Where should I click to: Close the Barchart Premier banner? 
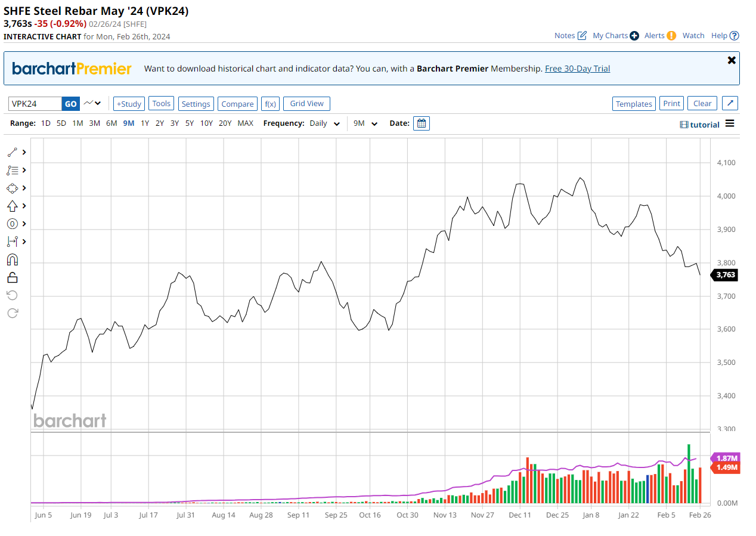732,60
